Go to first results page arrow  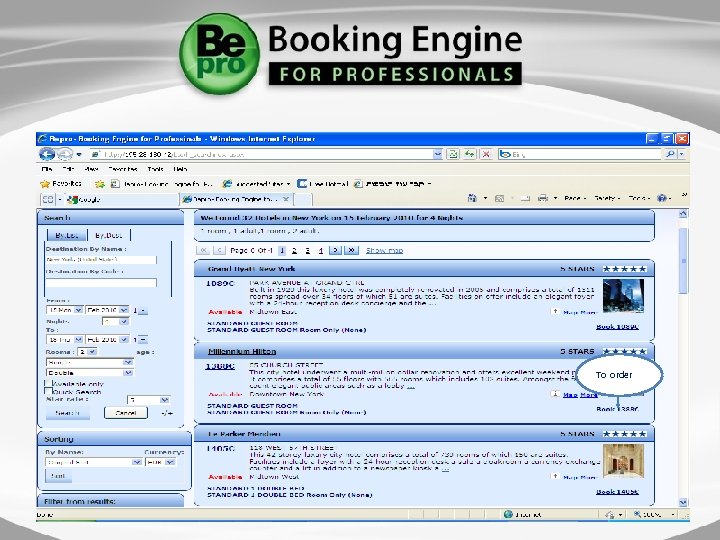pos(202,250)
